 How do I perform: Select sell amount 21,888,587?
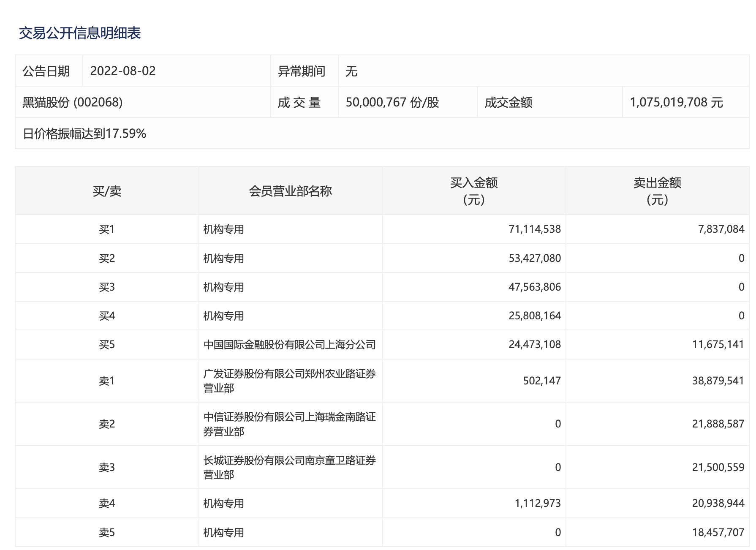718,424
